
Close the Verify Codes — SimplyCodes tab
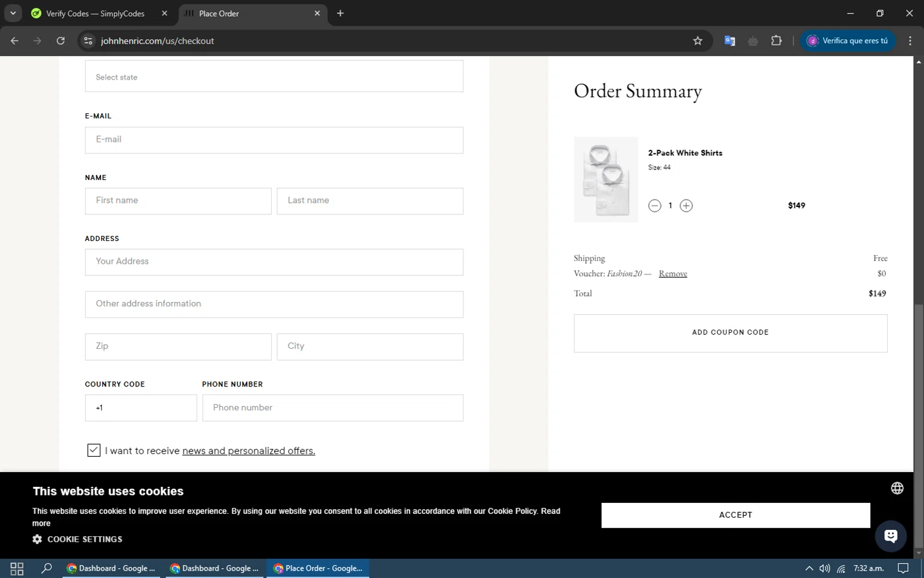tap(164, 13)
